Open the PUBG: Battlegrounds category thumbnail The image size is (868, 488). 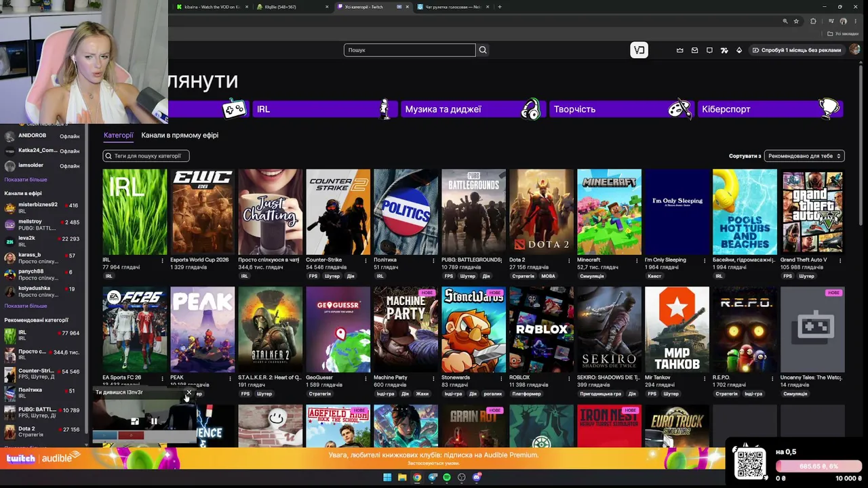(x=473, y=212)
